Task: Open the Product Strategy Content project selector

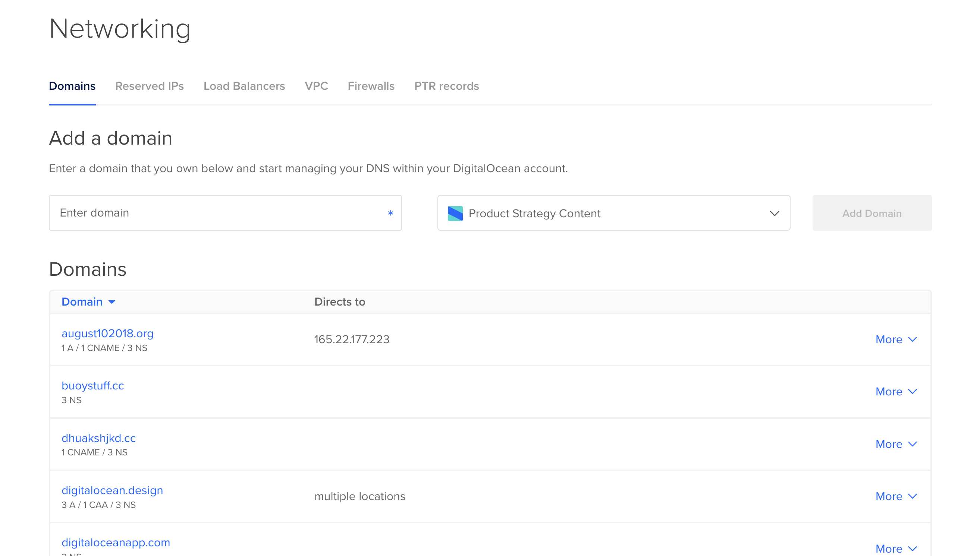Action: coord(613,213)
